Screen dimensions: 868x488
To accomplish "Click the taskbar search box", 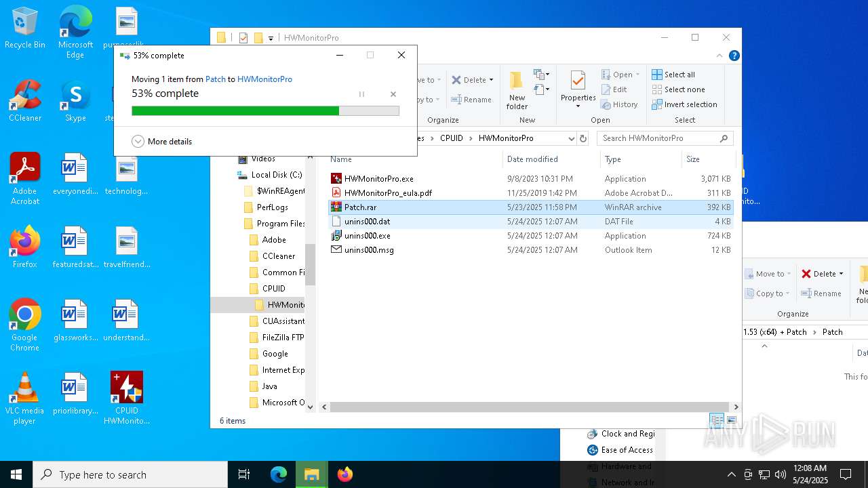I will click(130, 474).
